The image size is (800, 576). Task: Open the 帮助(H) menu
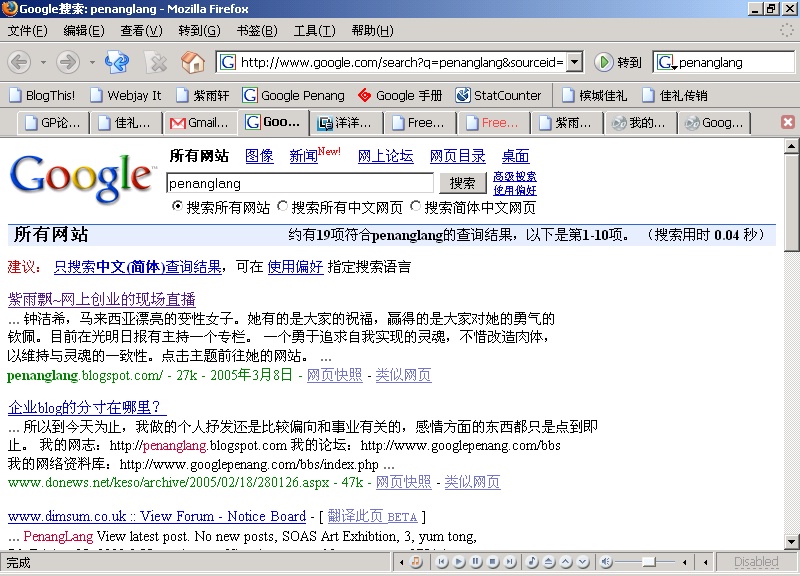point(372,31)
